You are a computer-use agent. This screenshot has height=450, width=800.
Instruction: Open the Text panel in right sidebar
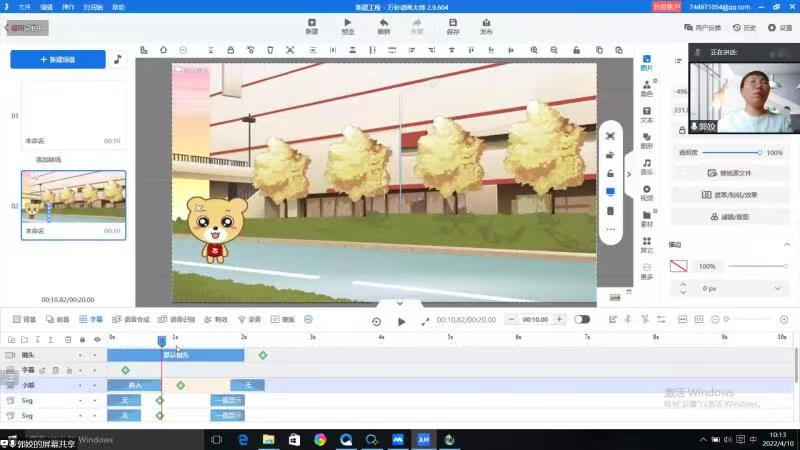[646, 114]
